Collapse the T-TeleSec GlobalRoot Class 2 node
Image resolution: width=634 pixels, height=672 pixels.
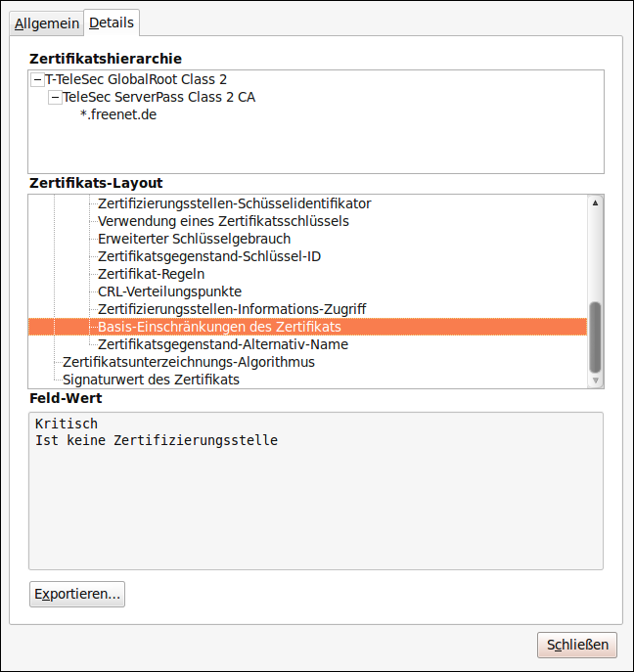coord(37,79)
